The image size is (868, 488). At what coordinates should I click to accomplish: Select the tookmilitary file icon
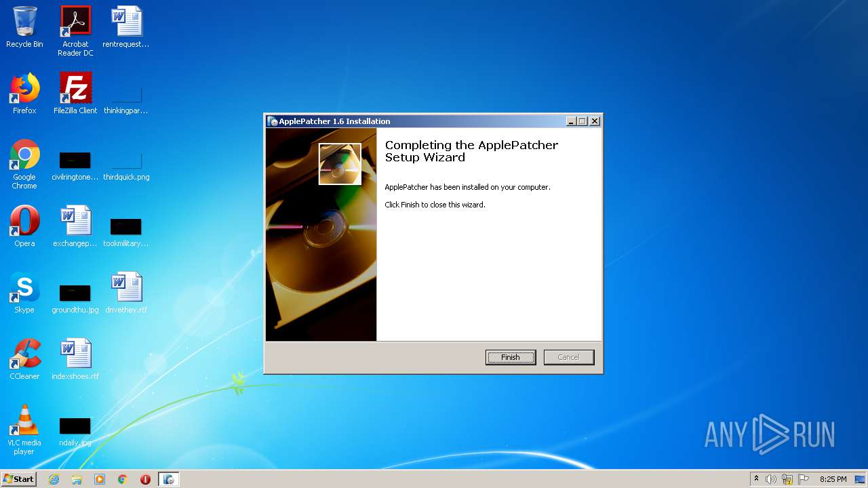click(126, 233)
